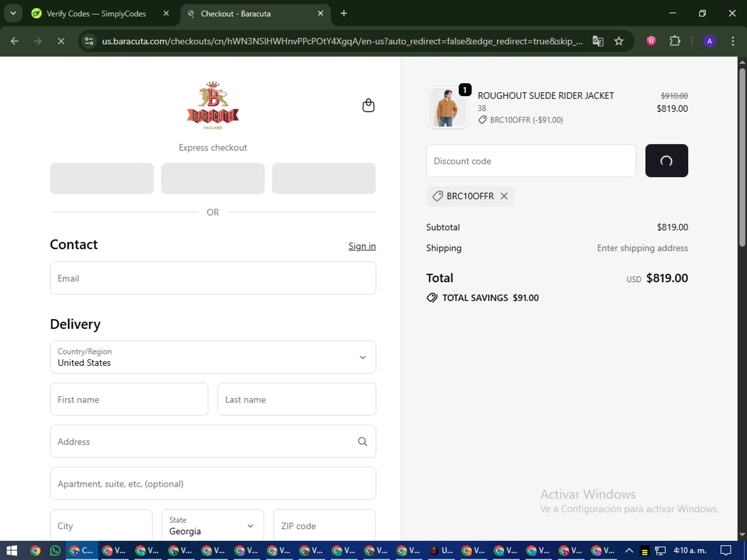
Task: Open the translate page icon
Action: pos(598,41)
